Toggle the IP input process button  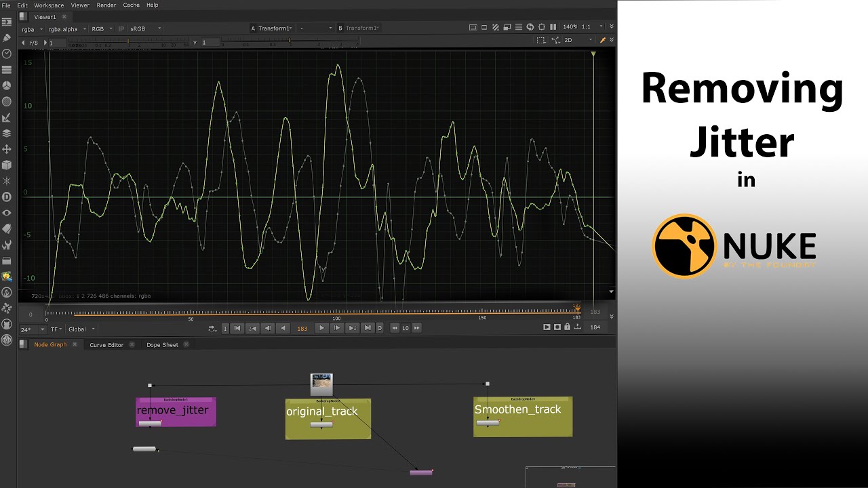121,28
